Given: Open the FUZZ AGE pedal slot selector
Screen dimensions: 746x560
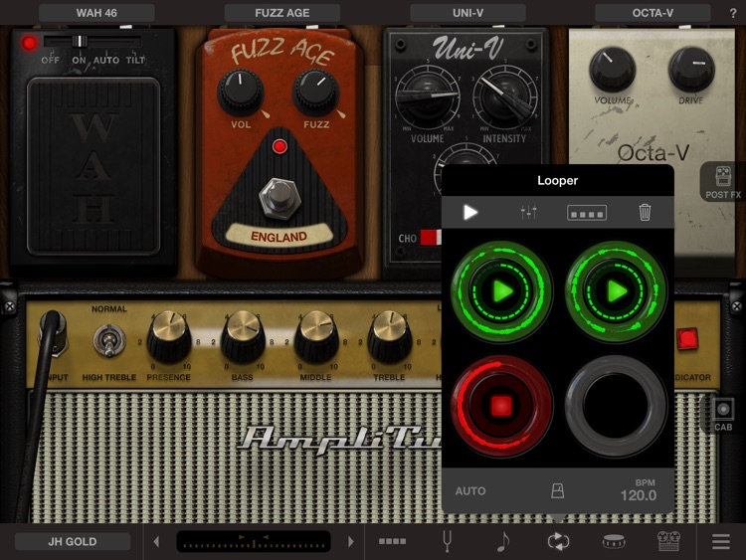Looking at the screenshot, I should (x=282, y=13).
